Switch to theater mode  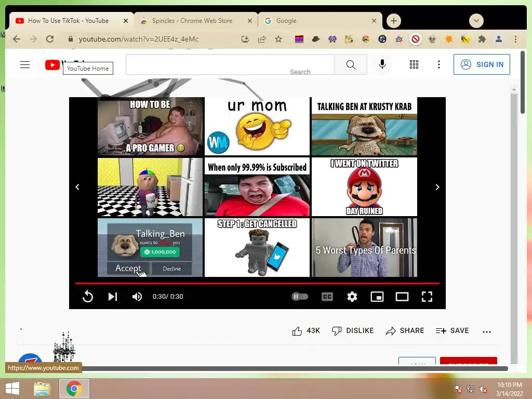point(402,297)
